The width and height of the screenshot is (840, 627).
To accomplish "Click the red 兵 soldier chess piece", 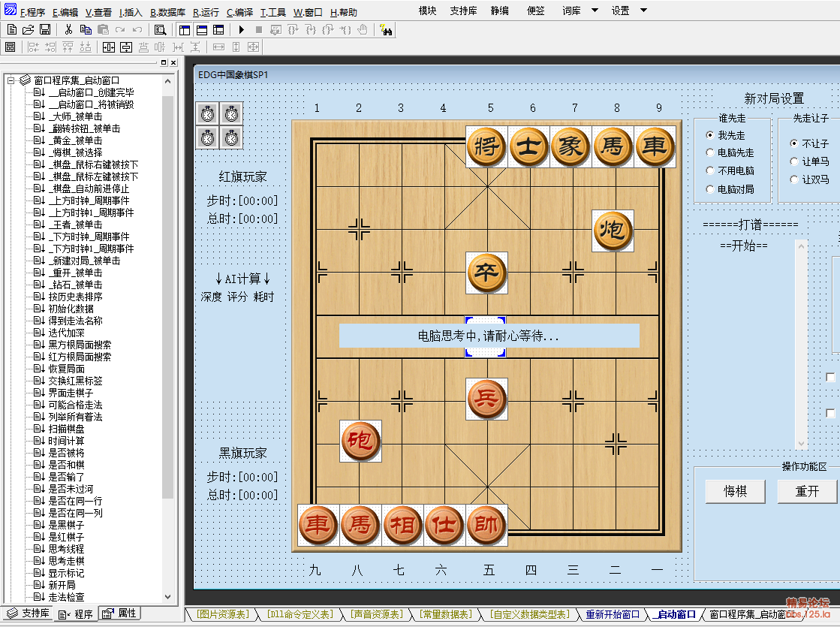I will (x=486, y=399).
